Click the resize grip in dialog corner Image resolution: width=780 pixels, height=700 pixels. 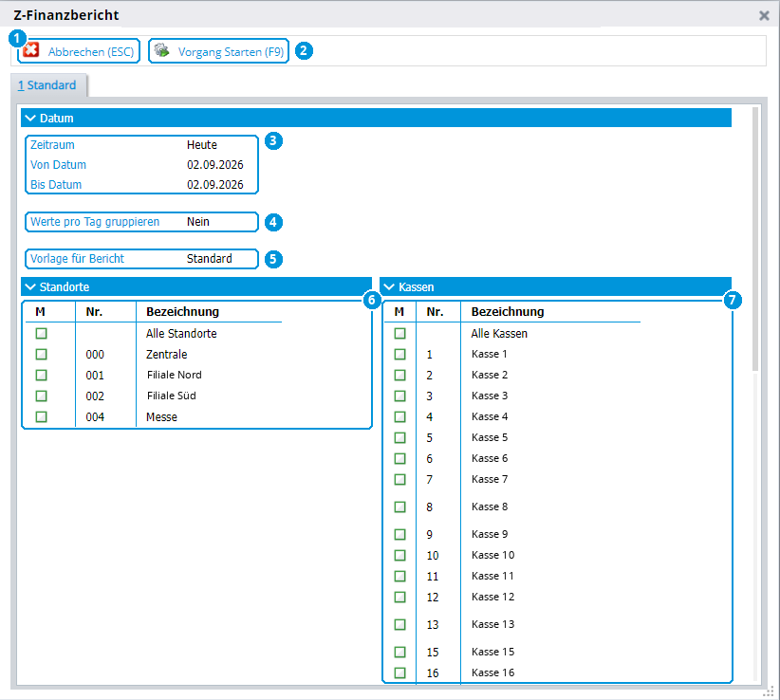click(x=769, y=691)
